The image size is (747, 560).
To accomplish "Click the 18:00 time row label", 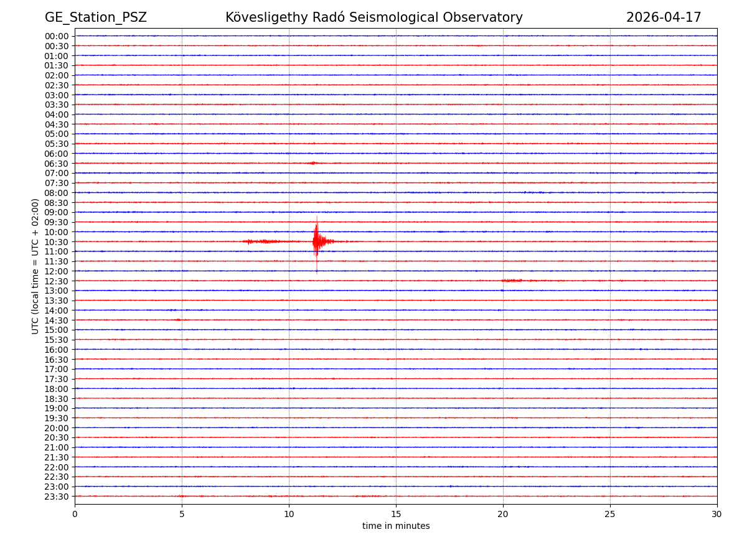I will point(57,389).
